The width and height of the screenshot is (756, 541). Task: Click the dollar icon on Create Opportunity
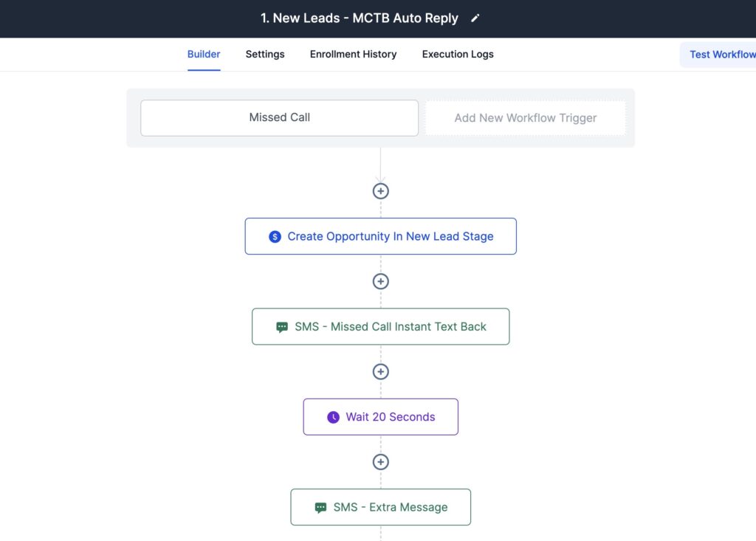point(275,237)
